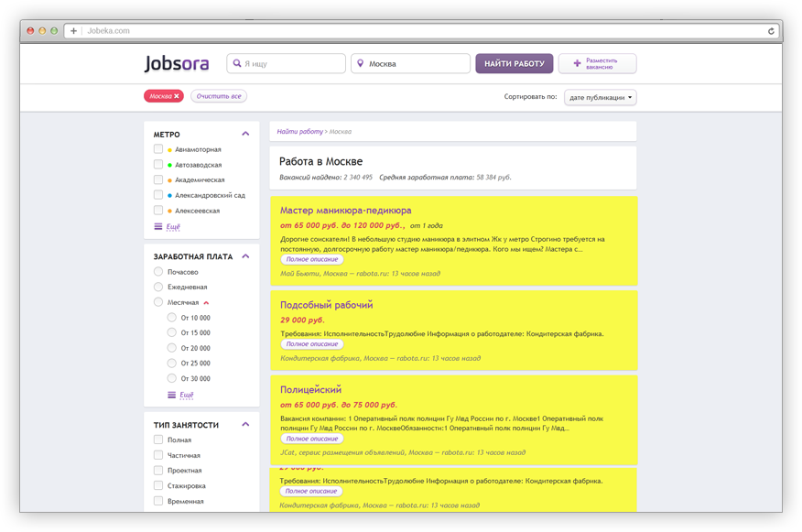802x532 pixels.
Task: Check the Частичная employment checkbox
Action: tap(158, 455)
